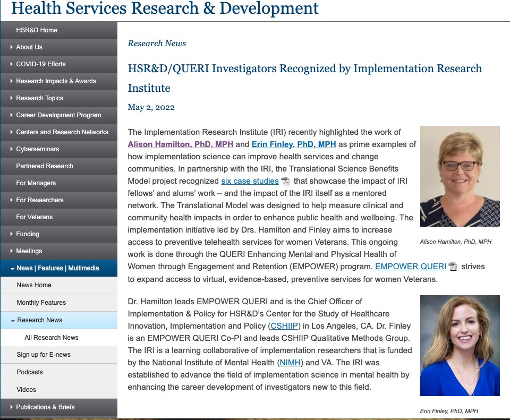Image resolution: width=510 pixels, height=420 pixels.
Task: Follow the CSHIIP link
Action: [284, 326]
